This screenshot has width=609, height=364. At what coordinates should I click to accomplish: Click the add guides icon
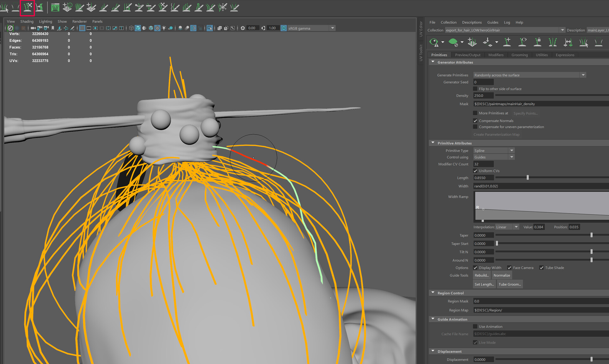coord(507,42)
